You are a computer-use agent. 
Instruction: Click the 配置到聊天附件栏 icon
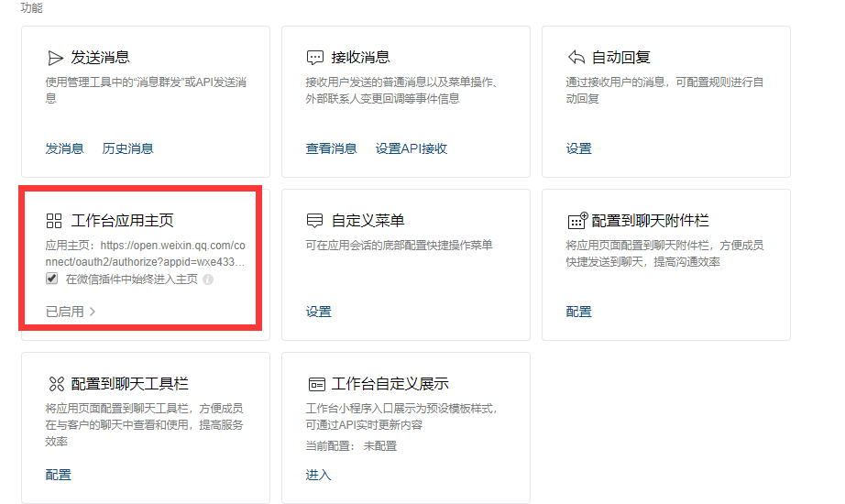click(x=577, y=221)
